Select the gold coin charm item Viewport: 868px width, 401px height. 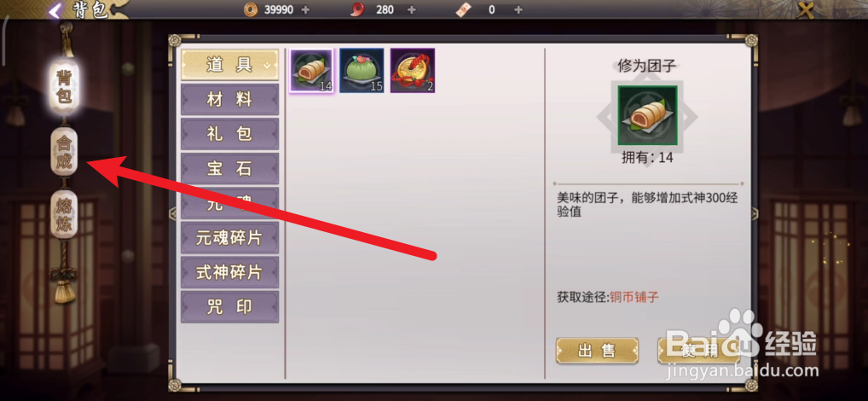(413, 70)
